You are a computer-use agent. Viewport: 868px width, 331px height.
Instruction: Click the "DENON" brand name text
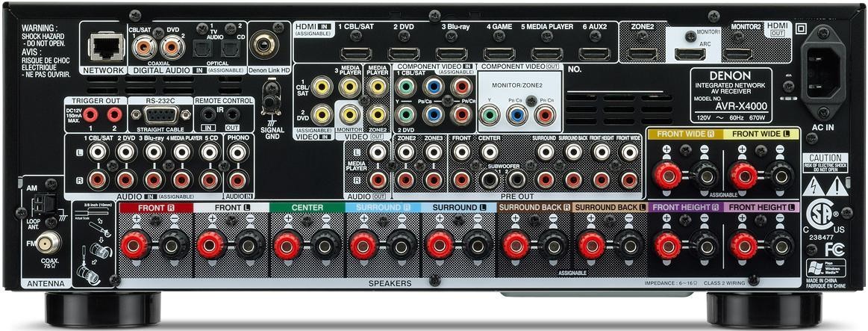(731, 76)
